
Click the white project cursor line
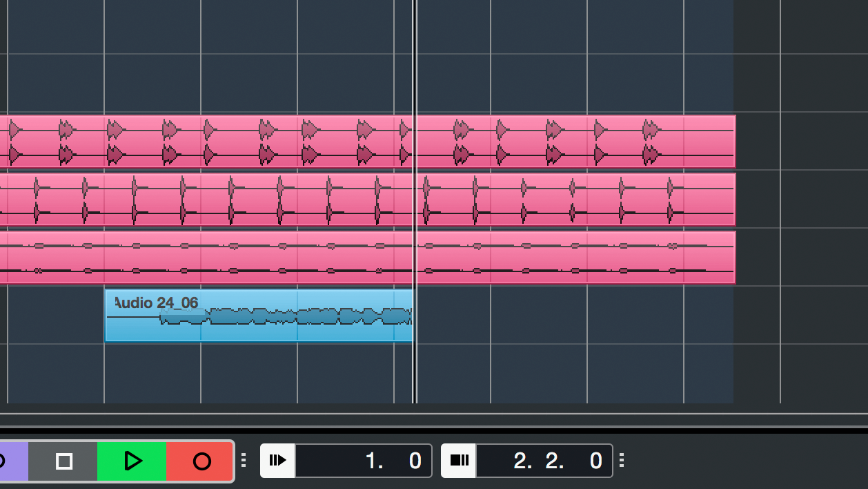[x=415, y=202]
